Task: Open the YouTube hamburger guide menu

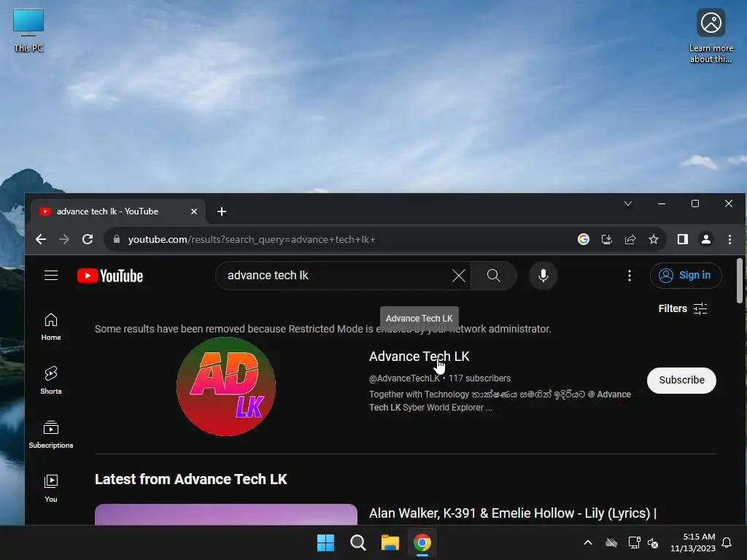Action: pyautogui.click(x=51, y=275)
